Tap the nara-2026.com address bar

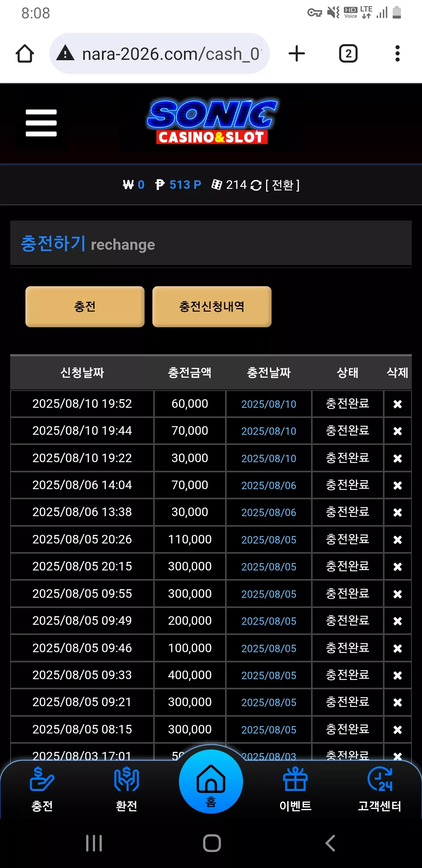pyautogui.click(x=159, y=54)
